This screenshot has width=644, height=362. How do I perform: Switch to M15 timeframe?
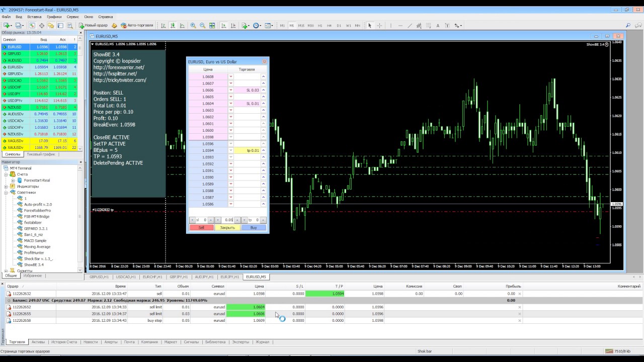(301, 25)
